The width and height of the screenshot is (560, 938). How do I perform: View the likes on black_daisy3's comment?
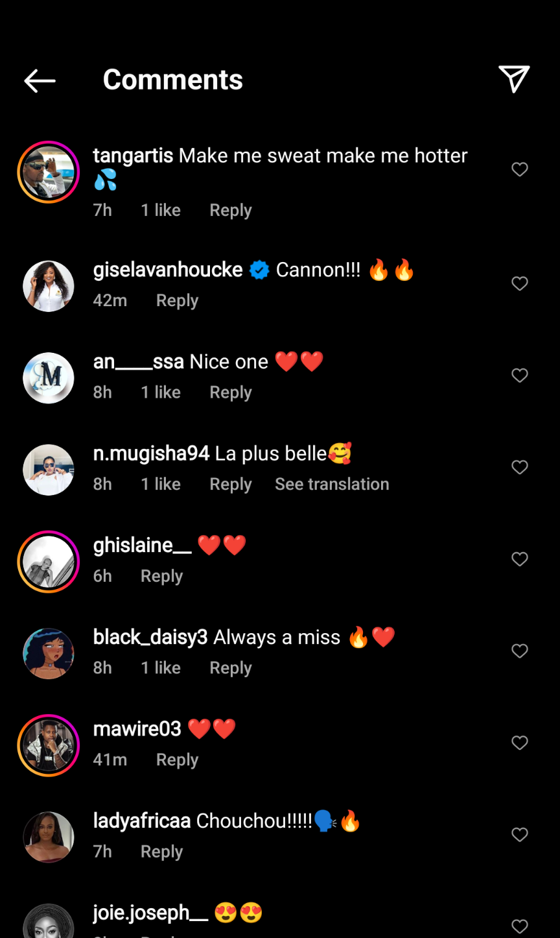click(161, 667)
